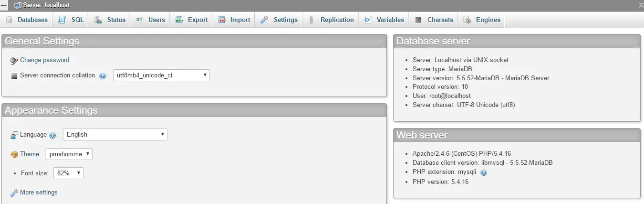Open the Language dropdown
Viewport: 644px width, 204px height.
click(x=115, y=134)
